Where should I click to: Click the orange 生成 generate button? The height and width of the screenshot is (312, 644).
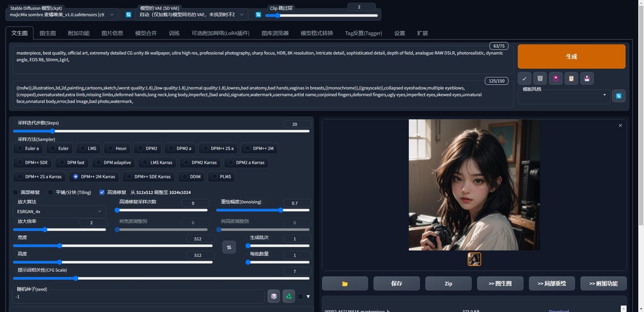pyautogui.click(x=570, y=56)
